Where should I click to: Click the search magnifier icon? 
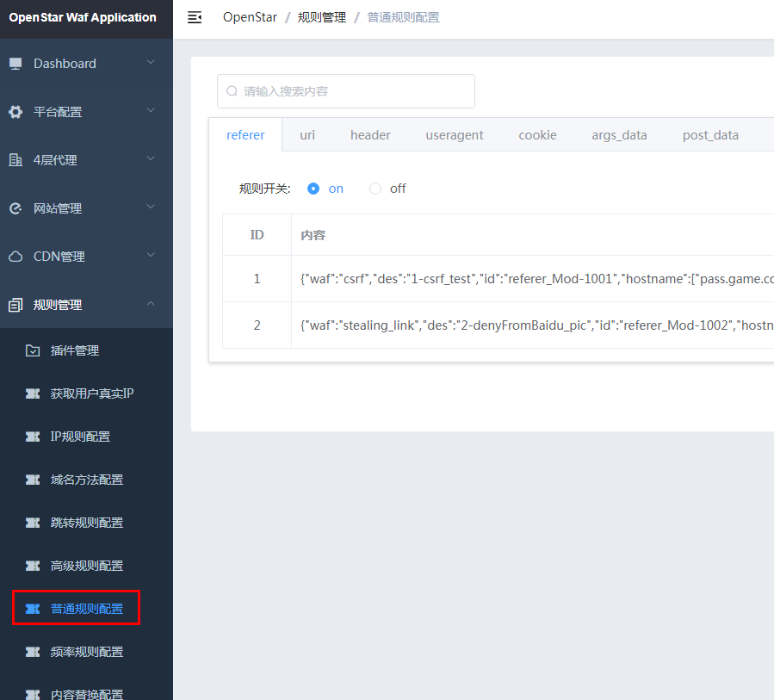232,91
